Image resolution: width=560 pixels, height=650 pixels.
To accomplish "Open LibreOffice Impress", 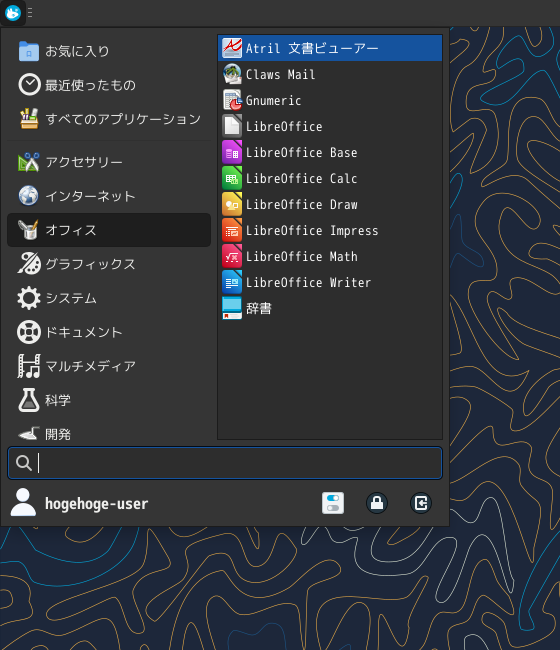I will click(330, 230).
